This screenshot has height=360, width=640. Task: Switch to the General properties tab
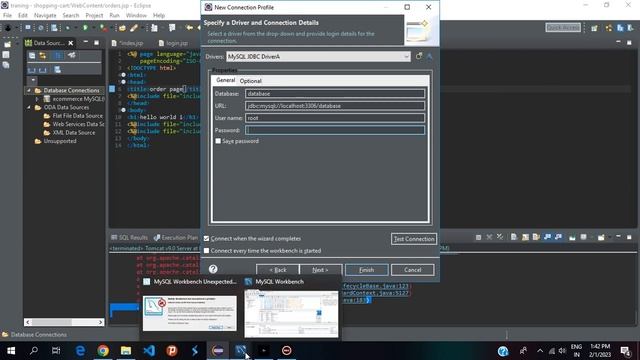[225, 80]
